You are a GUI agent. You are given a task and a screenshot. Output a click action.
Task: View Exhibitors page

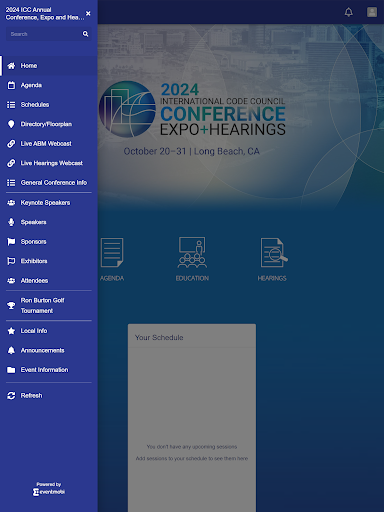pyautogui.click(x=49, y=261)
